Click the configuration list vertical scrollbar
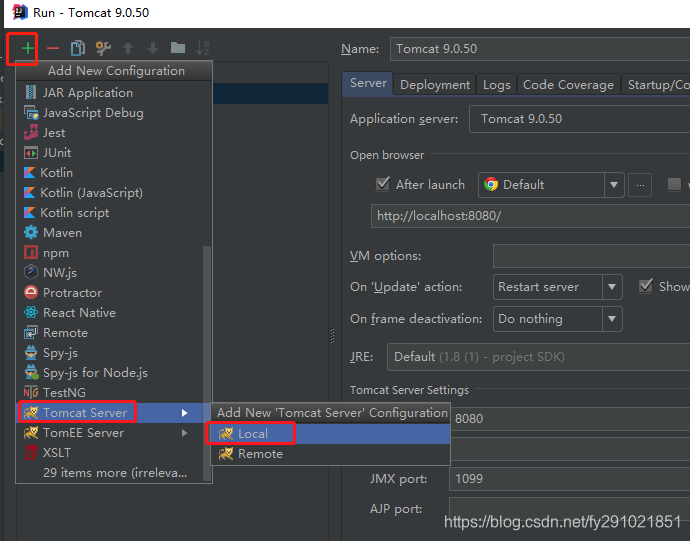690x541 pixels. (207, 363)
